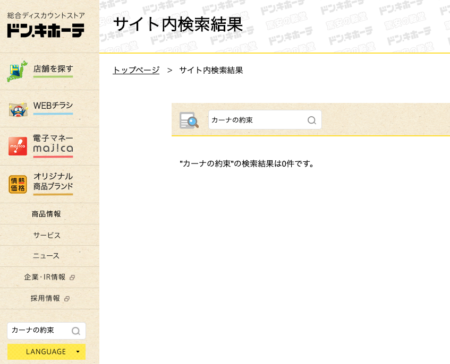Open the Japan map store finder icon

17,71
